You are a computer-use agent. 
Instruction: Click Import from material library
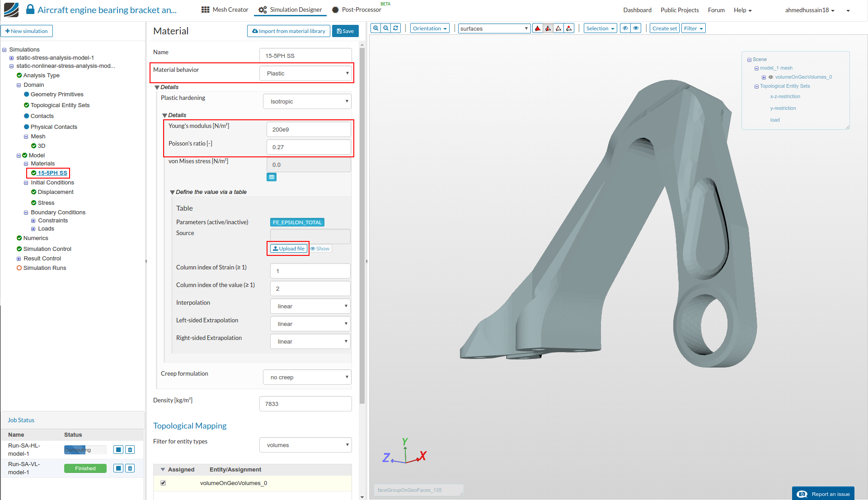(x=289, y=31)
